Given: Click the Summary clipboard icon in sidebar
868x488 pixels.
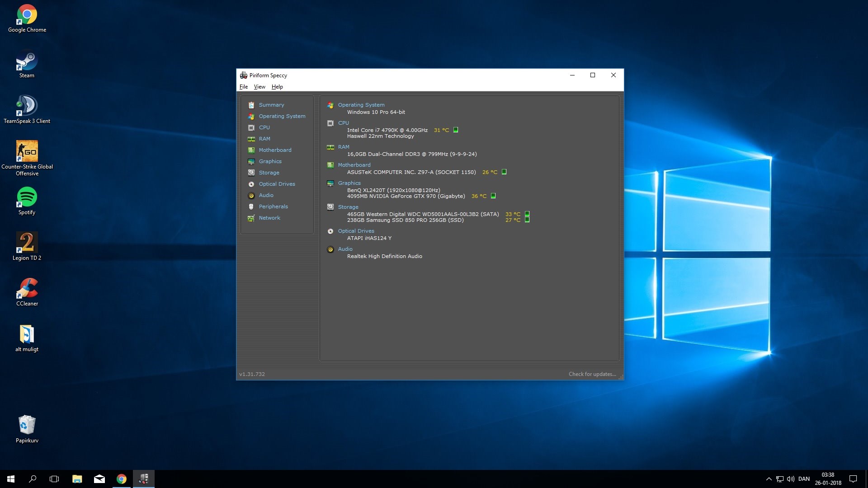Looking at the screenshot, I should (251, 105).
